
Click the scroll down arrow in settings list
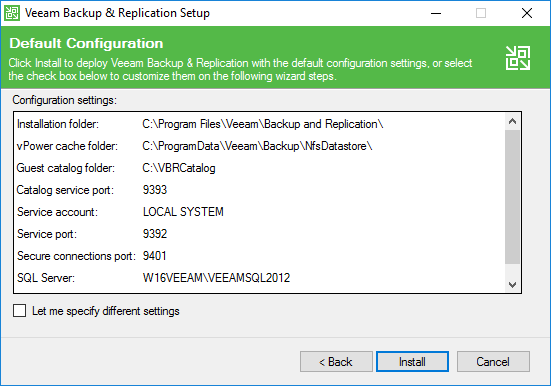(x=512, y=284)
